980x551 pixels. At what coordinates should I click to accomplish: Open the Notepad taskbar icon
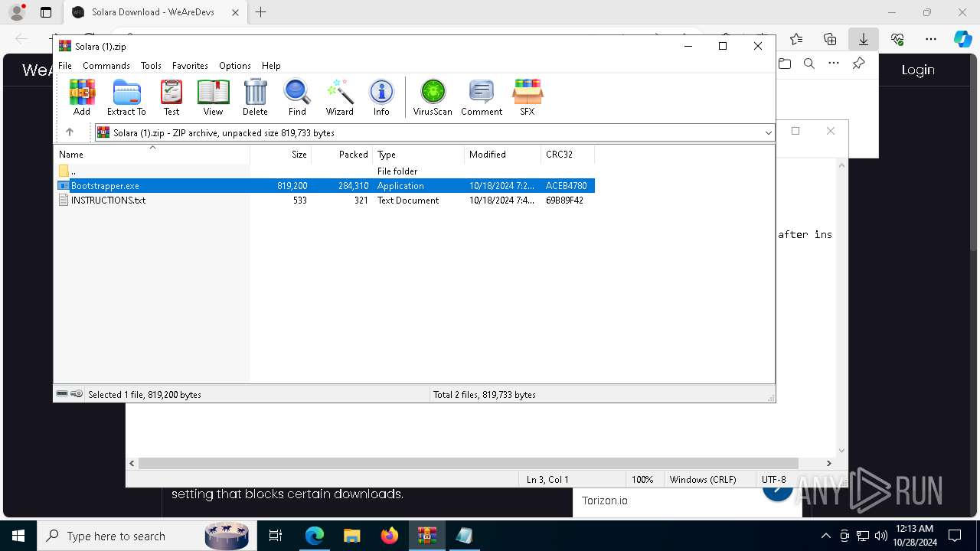pyautogui.click(x=464, y=536)
